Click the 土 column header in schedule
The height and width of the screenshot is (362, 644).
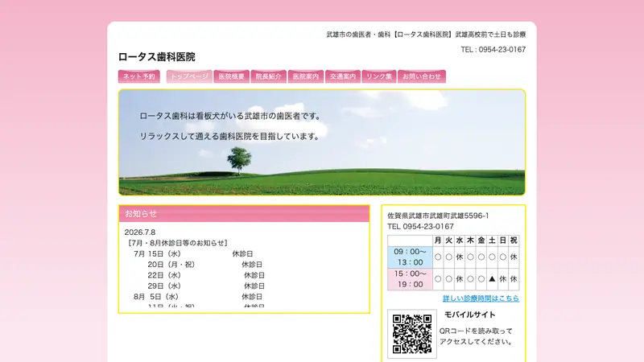coord(492,241)
